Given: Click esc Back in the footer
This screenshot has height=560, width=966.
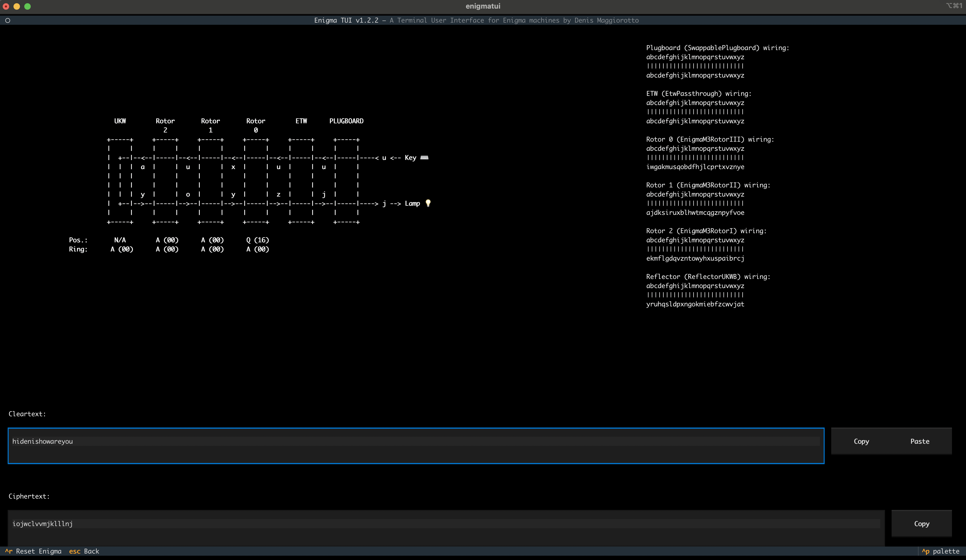Looking at the screenshot, I should pos(84,551).
